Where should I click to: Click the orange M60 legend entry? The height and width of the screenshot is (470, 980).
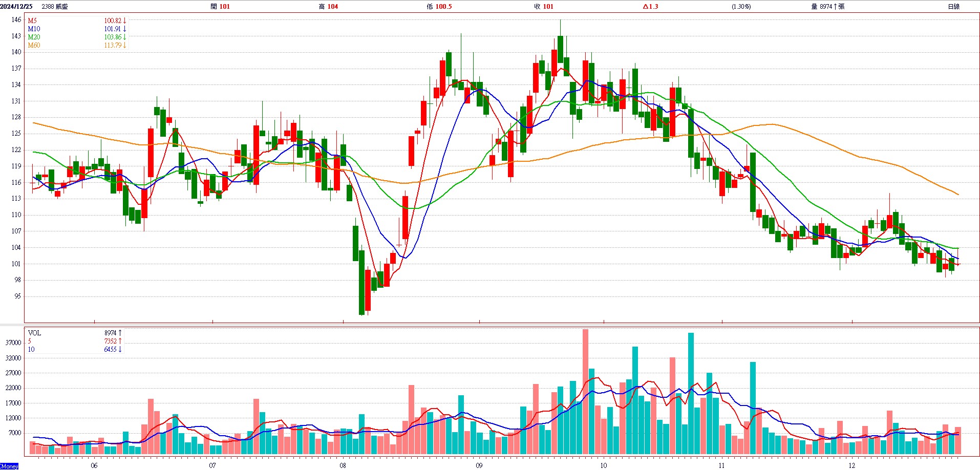pos(34,46)
